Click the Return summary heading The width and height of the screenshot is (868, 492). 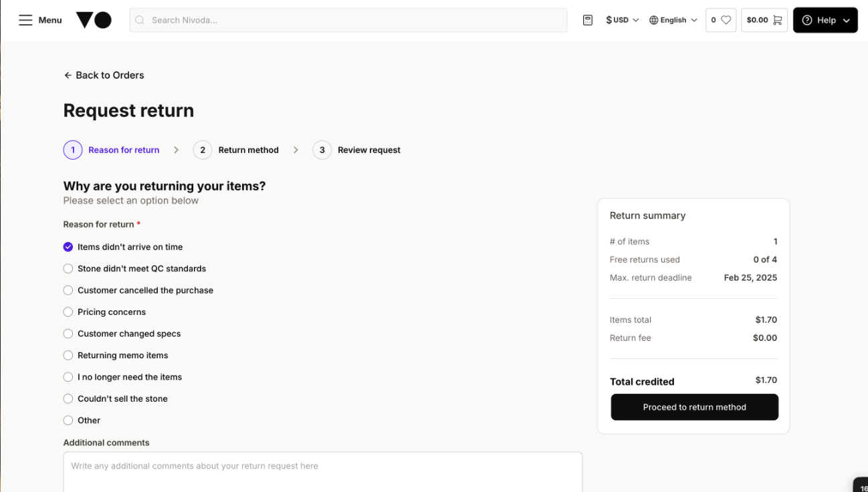point(647,215)
